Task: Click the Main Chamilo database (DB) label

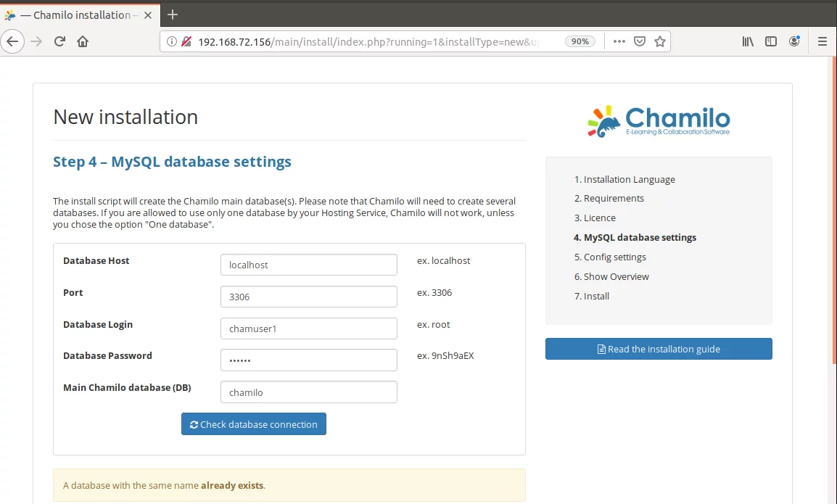Action: (x=127, y=388)
